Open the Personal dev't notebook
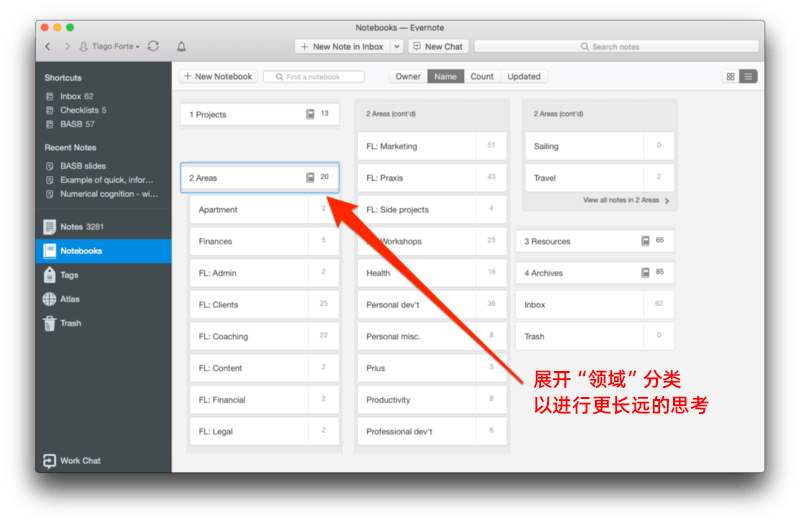 pos(432,305)
